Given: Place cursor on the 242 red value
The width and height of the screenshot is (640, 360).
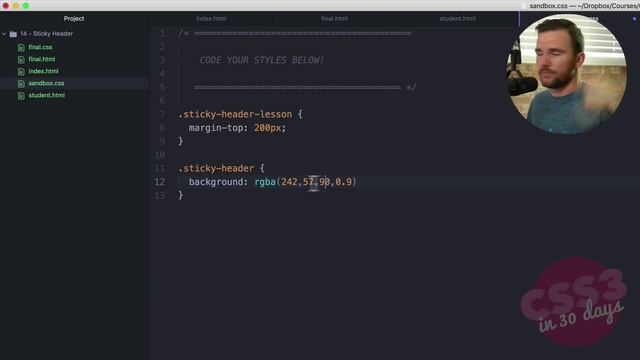Looking at the screenshot, I should [289, 182].
